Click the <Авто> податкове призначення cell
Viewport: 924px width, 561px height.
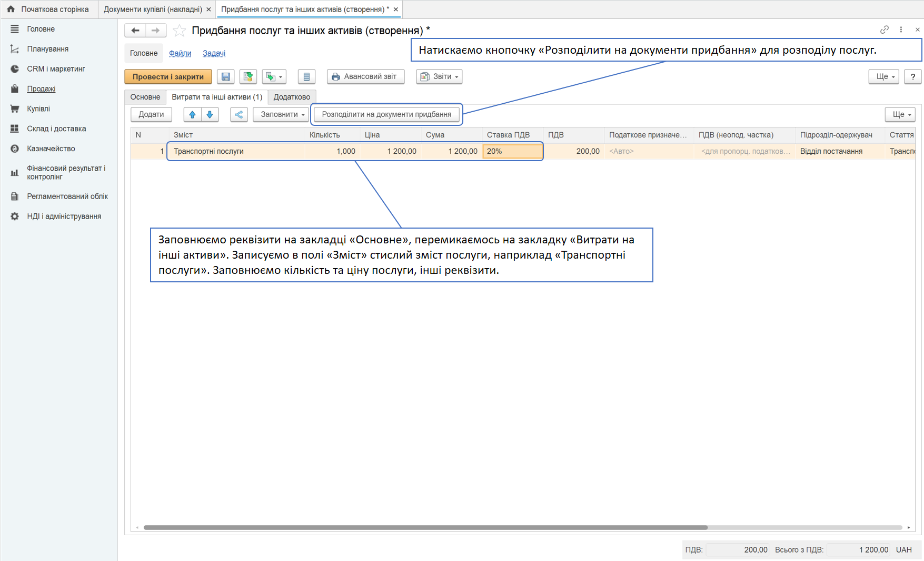pyautogui.click(x=649, y=151)
